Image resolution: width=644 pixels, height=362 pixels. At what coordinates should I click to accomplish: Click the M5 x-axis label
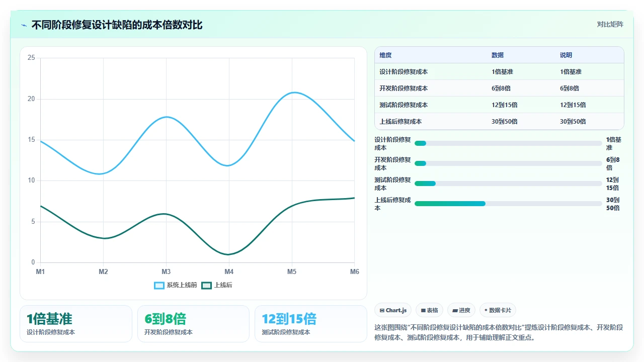click(x=292, y=271)
